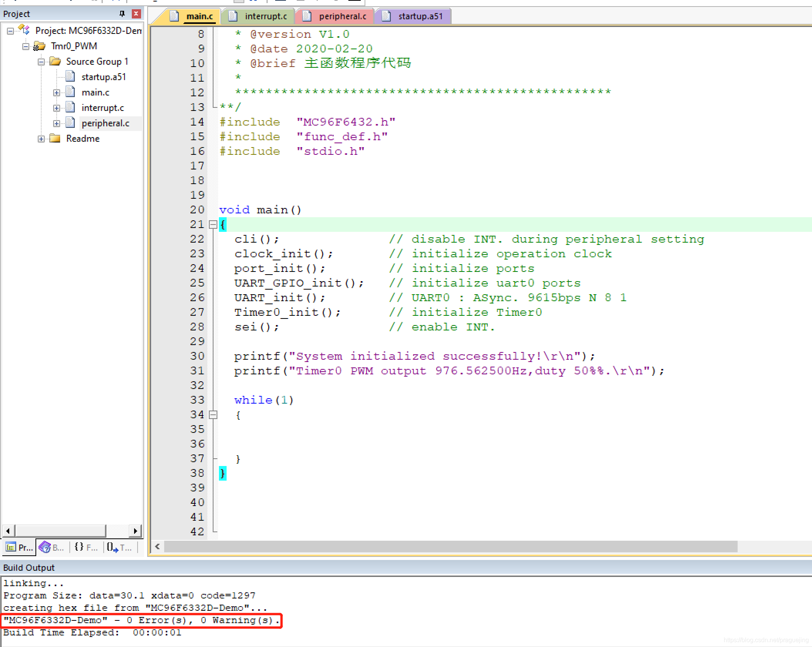Click the while(1) statement
The image size is (812, 647).
tap(264, 400)
